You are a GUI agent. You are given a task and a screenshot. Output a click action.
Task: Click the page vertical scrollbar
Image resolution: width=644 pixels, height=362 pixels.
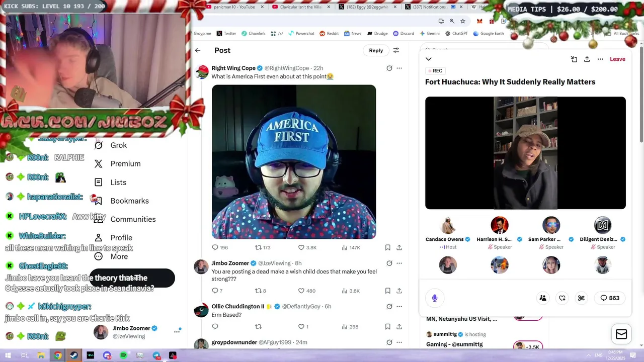coord(641,90)
